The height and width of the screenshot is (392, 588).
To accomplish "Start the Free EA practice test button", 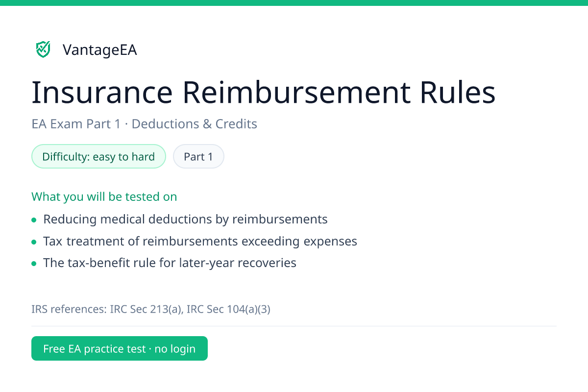I will 120,348.
